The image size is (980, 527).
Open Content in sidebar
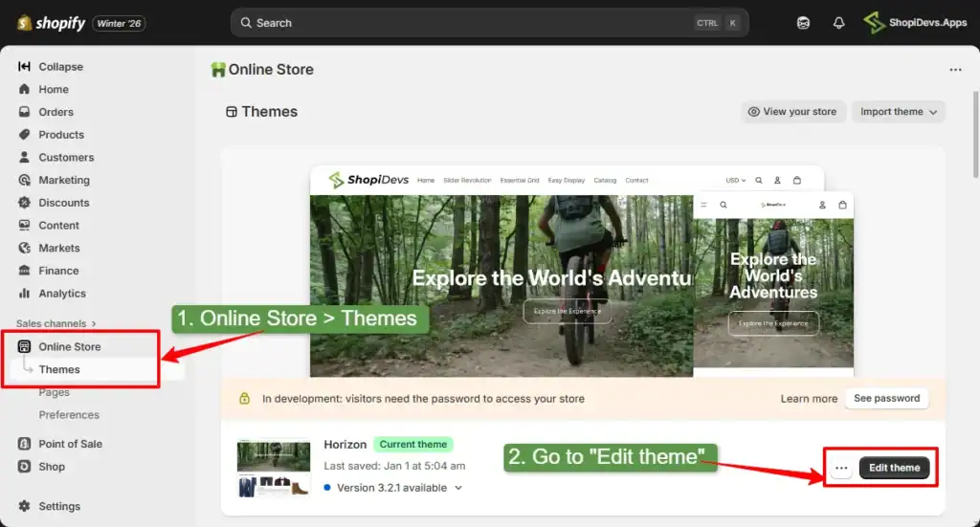[58, 226]
